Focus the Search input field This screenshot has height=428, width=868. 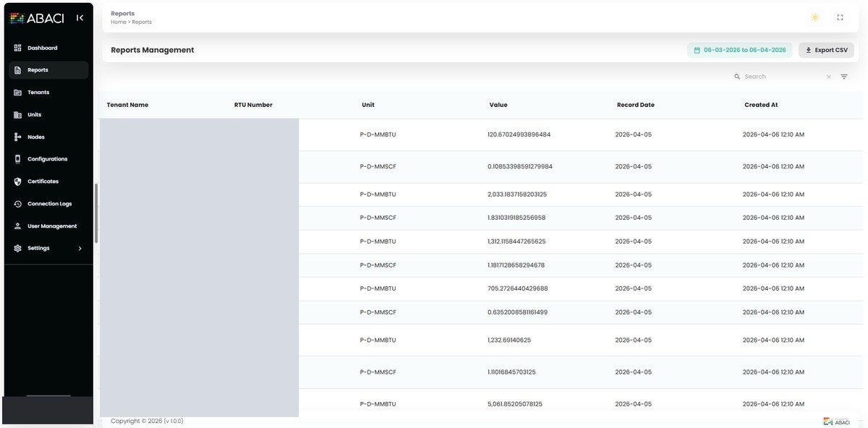click(783, 77)
